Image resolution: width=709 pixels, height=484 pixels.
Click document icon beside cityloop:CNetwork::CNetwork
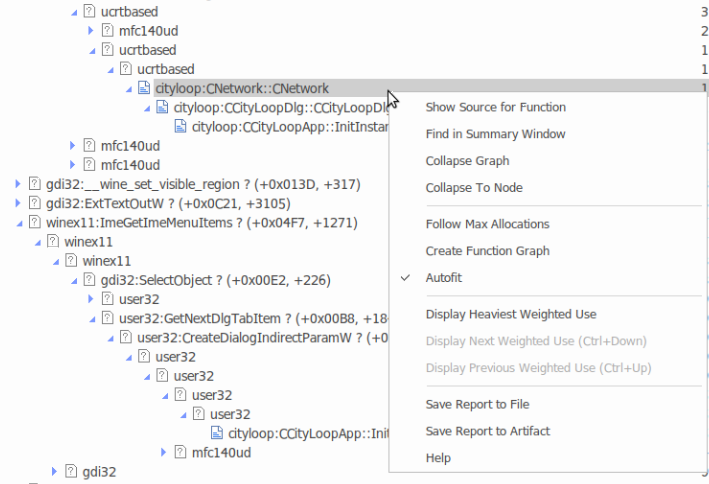tap(145, 89)
